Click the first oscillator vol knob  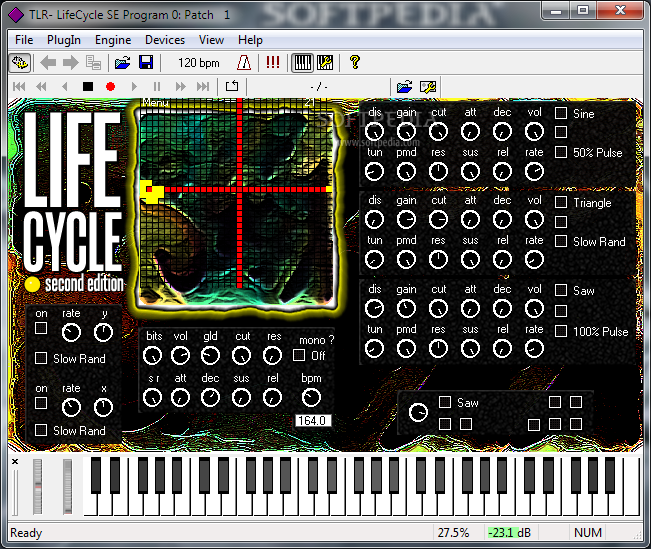coord(534,132)
